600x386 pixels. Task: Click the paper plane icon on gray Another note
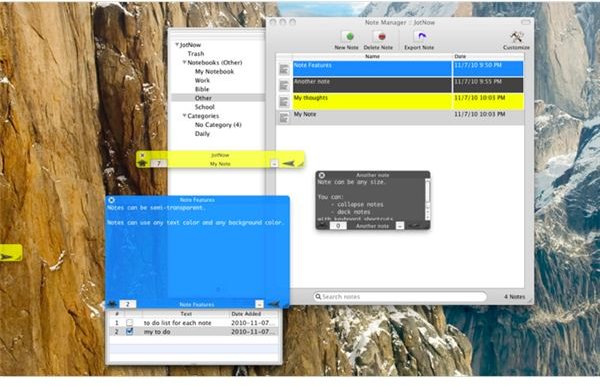[415, 226]
